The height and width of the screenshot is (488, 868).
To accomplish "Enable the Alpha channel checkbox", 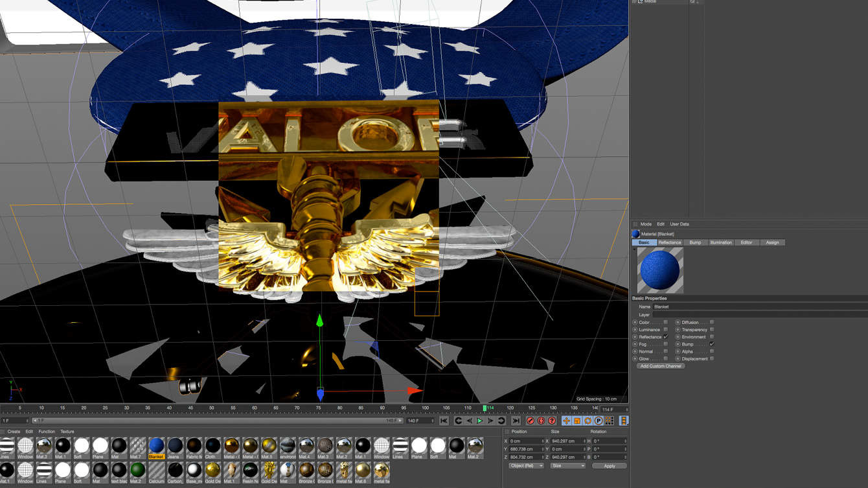I will tap(712, 351).
